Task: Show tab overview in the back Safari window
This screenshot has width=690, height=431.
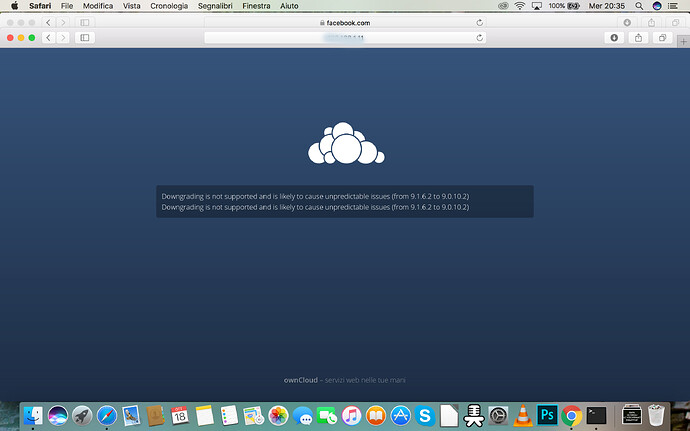Action: click(675, 22)
